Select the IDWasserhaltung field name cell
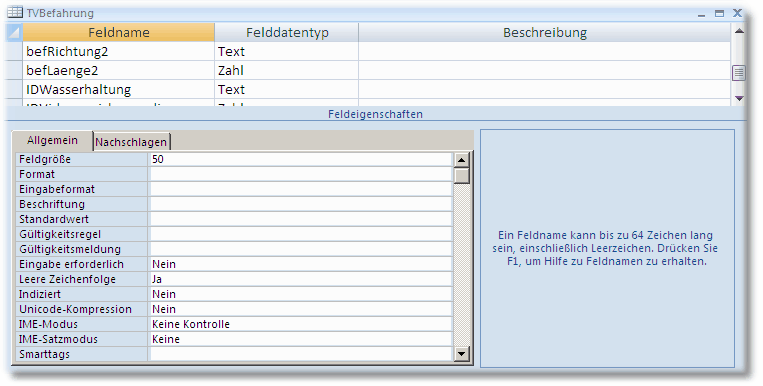The width and height of the screenshot is (763, 386). pyautogui.click(x=119, y=89)
